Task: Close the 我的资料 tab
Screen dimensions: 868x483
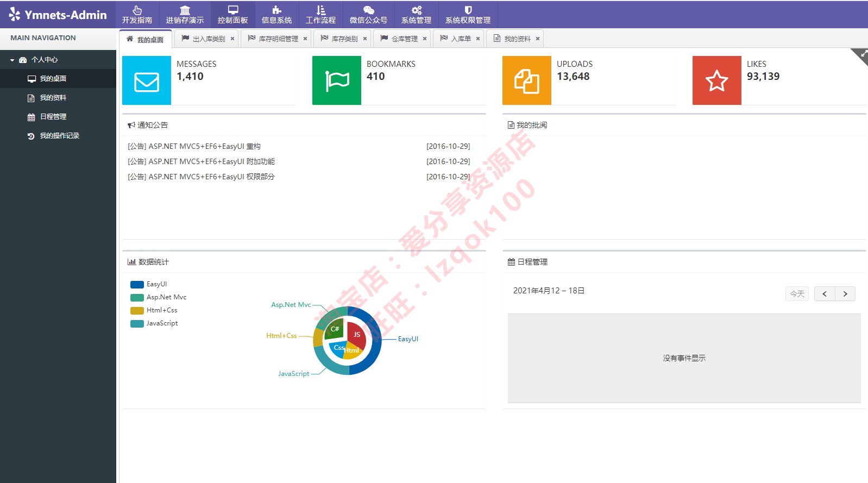Action: [538, 39]
